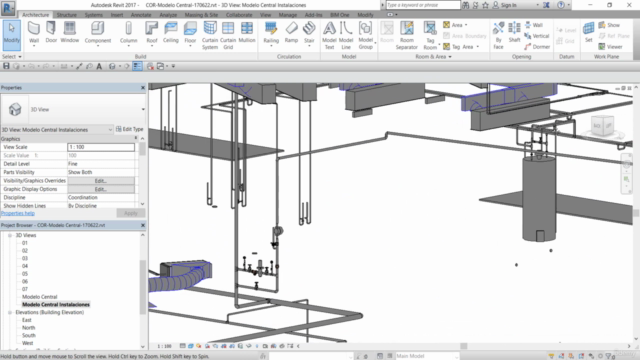Close the Project Browser panel
The image size is (640, 360).
(x=143, y=225)
